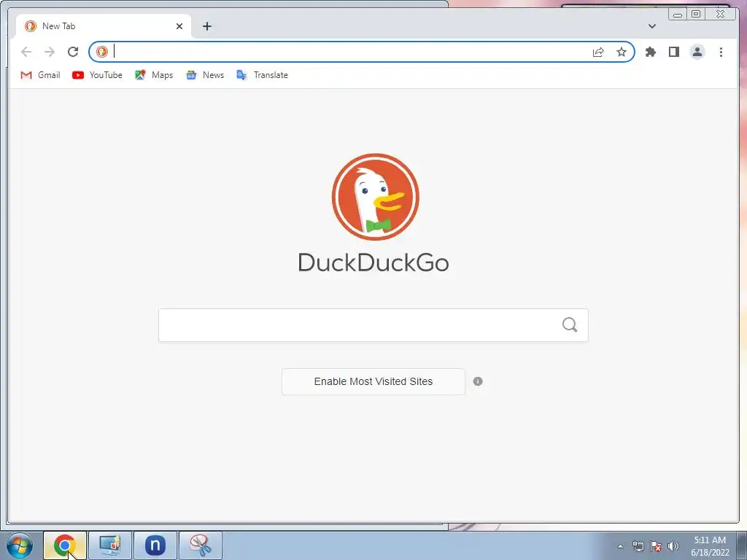Open the profile avatar menu
The image size is (747, 560).
click(697, 52)
